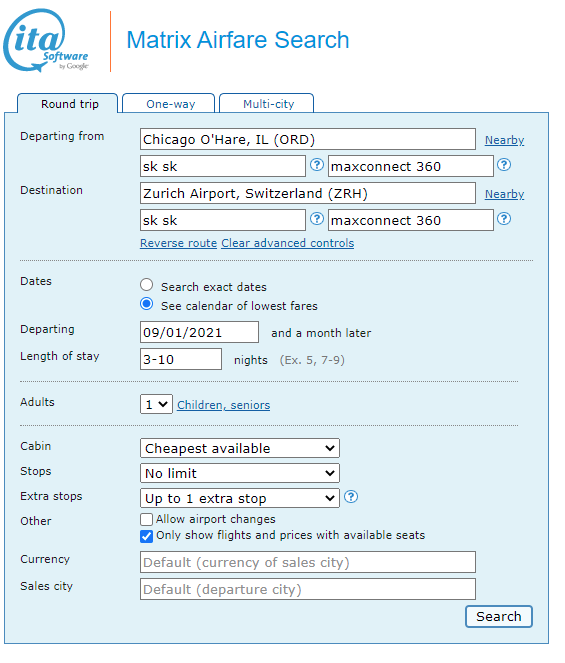This screenshot has height=663, width=565.
Task: Open help icon beside destination maxconnect field
Action: tap(504, 219)
